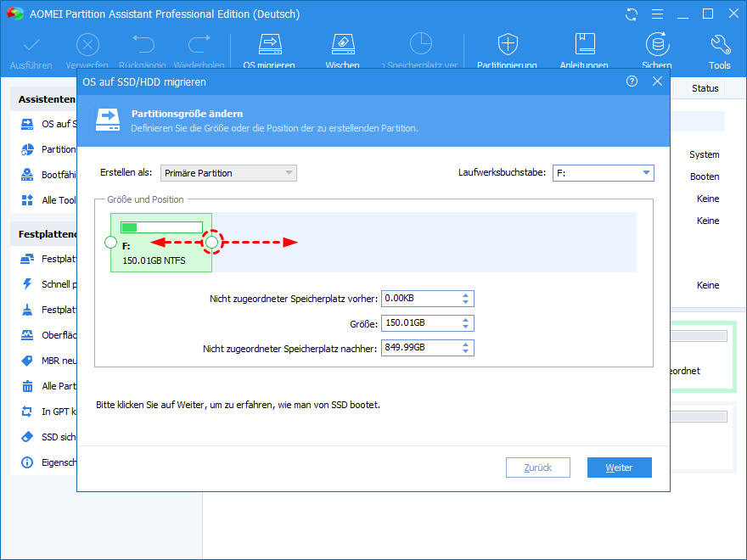This screenshot has height=560, width=747.
Task: Increase Speicherplatz nachher value up arrow
Action: 465,344
